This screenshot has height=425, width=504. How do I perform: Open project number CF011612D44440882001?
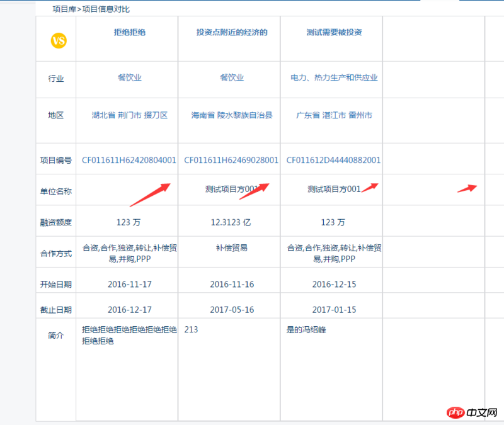coord(333,160)
